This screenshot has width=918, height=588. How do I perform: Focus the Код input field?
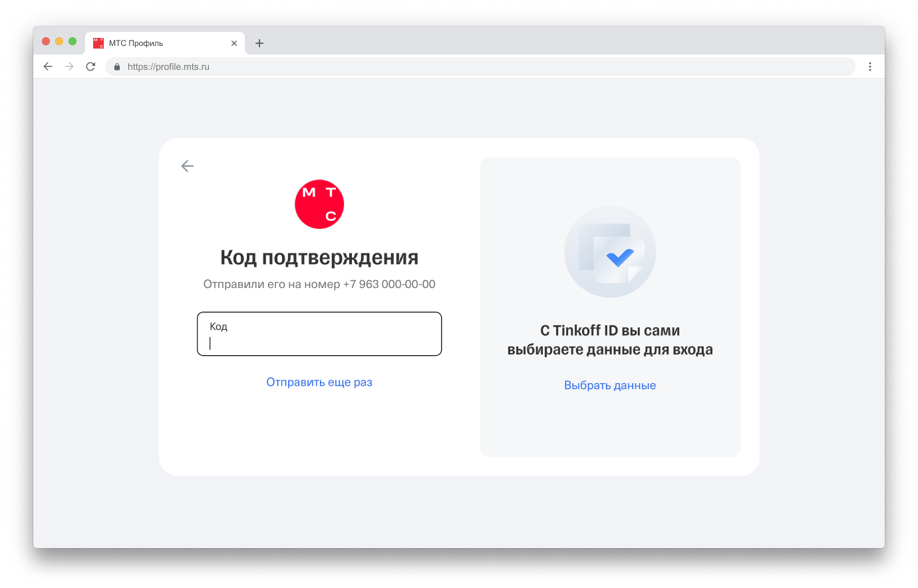[319, 334]
